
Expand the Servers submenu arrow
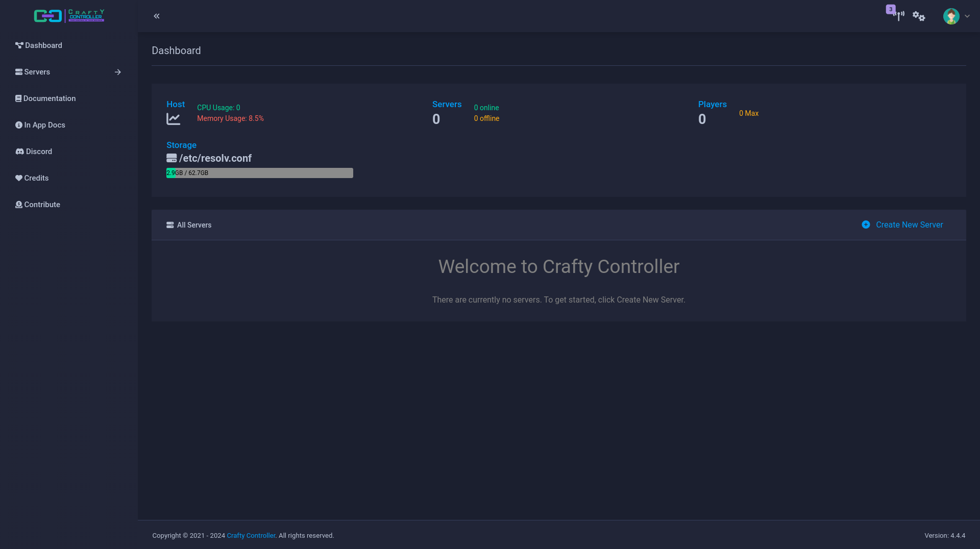click(x=118, y=72)
